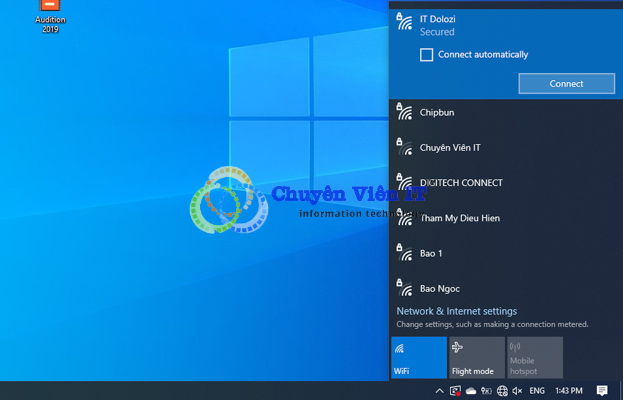This screenshot has width=623, height=400.
Task: Click the network globe icon in taskbar
Action: pyautogui.click(x=502, y=391)
